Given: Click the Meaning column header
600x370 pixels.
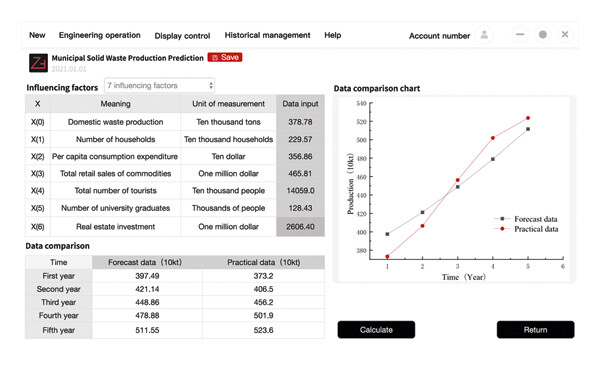Looking at the screenshot, I should click(116, 104).
